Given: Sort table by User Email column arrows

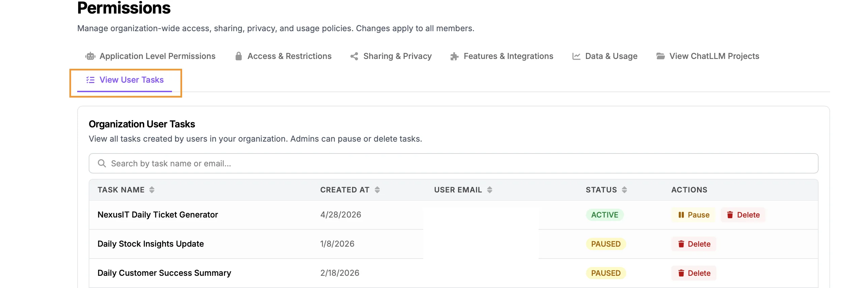Looking at the screenshot, I should pos(490,190).
